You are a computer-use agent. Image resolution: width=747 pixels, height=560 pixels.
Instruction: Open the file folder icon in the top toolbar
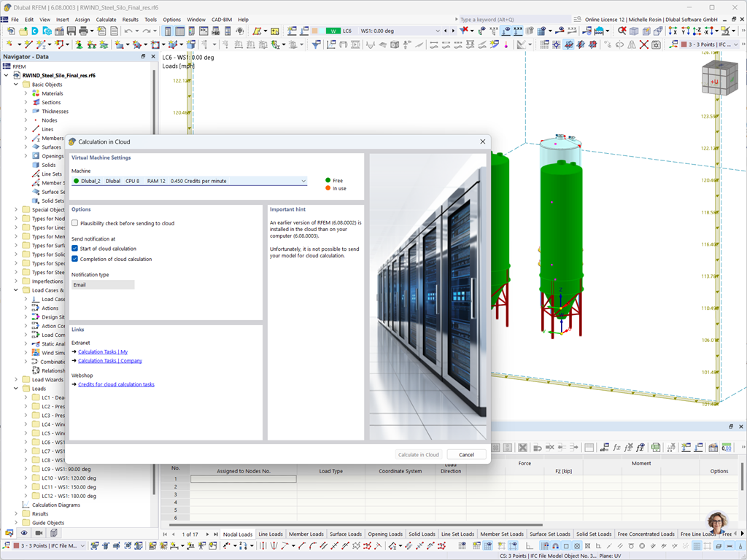click(x=23, y=31)
